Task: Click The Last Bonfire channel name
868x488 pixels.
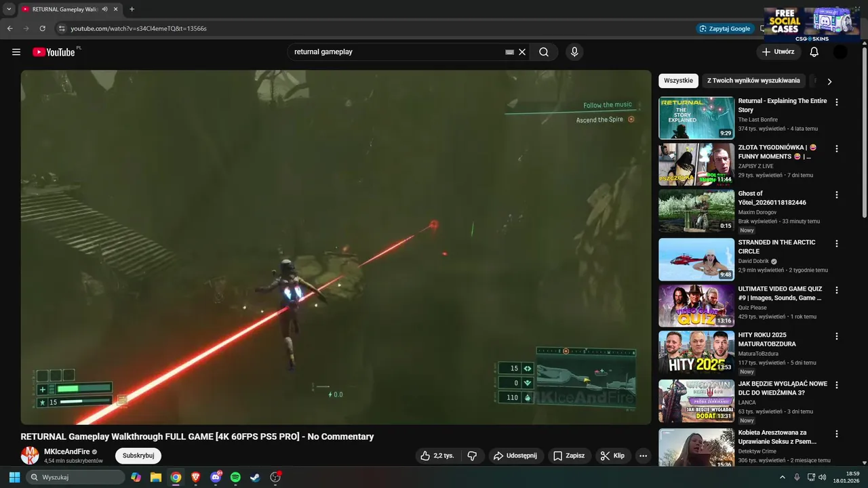Action: click(x=758, y=120)
